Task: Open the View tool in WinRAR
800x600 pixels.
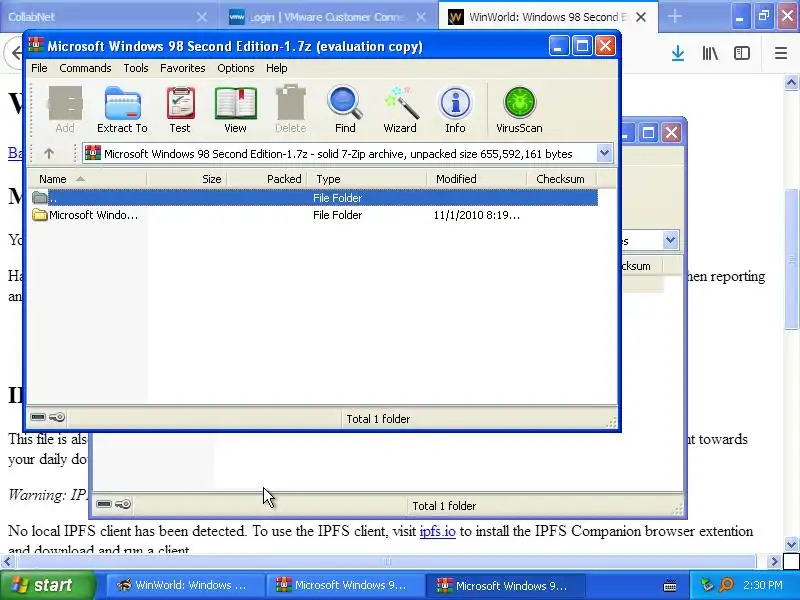Action: pyautogui.click(x=235, y=109)
